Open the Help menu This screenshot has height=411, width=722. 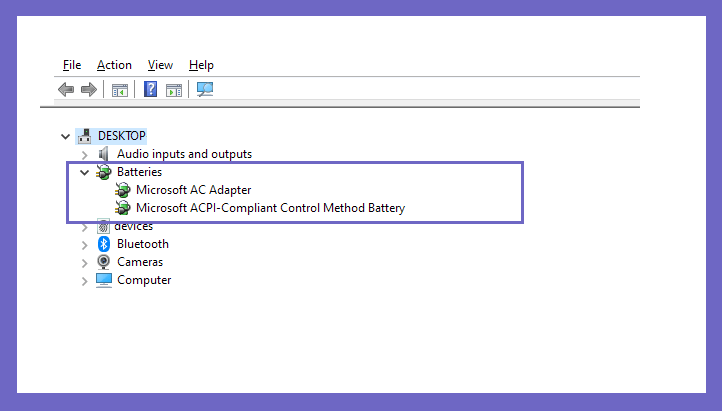[x=201, y=65]
